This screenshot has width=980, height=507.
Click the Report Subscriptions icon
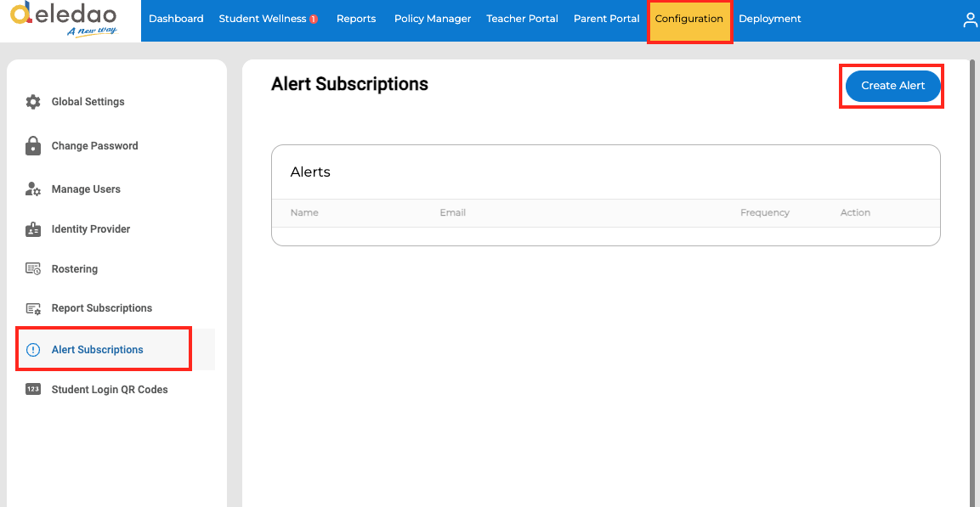point(33,308)
